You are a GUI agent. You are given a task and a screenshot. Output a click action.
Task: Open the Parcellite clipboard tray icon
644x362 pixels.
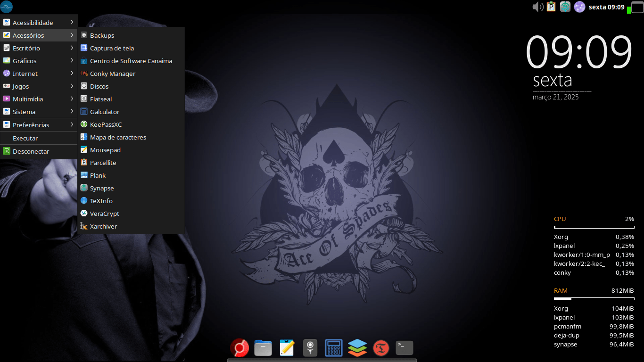pos(551,7)
